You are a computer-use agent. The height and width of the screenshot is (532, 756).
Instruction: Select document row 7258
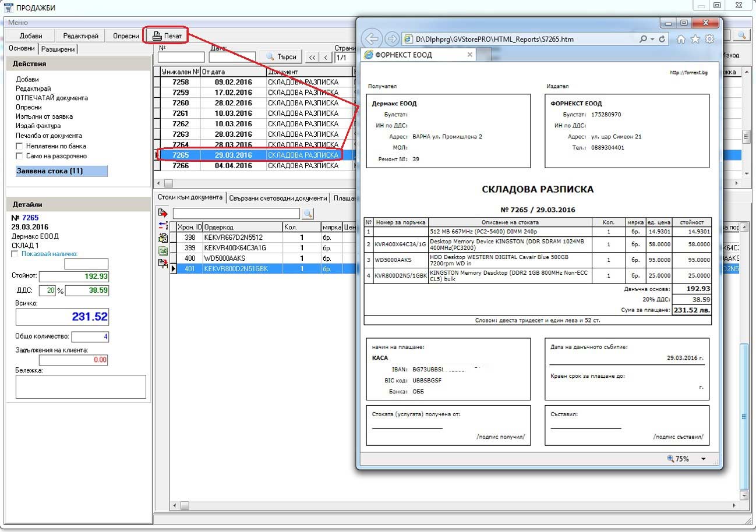(x=255, y=82)
